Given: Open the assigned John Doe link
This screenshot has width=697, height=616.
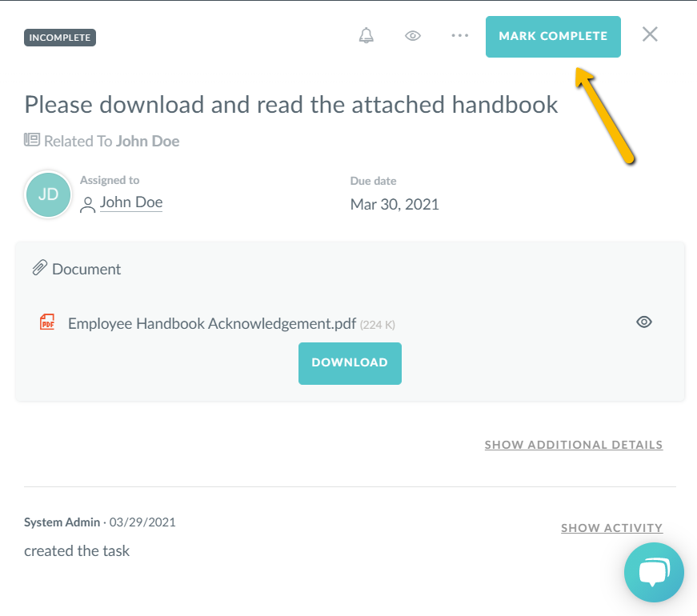Looking at the screenshot, I should (x=131, y=202).
